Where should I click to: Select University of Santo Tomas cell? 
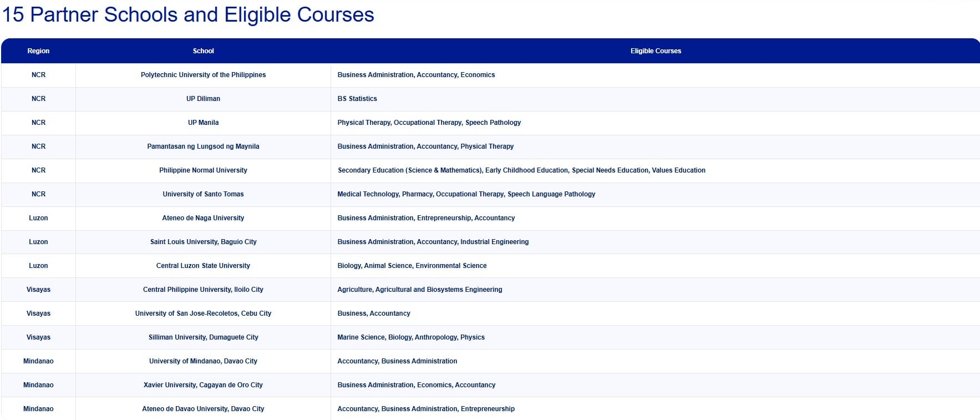pos(203,194)
